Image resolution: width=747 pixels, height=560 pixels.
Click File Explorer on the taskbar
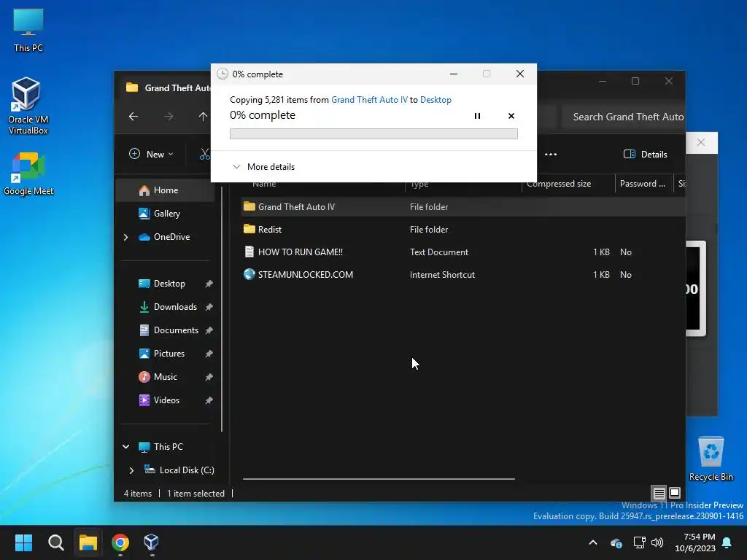(88, 542)
